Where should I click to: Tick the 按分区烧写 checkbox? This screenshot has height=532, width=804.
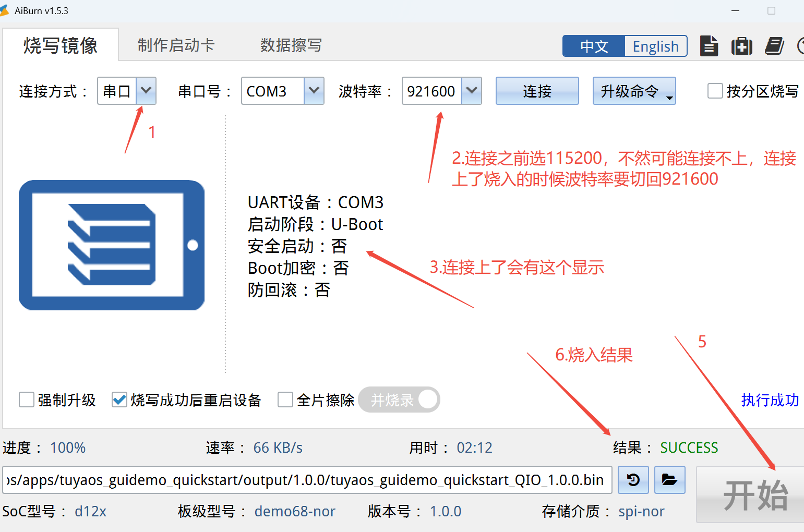[715, 91]
